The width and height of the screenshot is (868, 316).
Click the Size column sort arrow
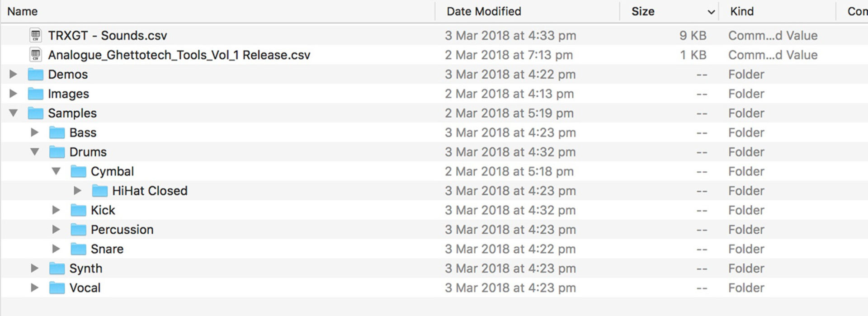click(711, 12)
